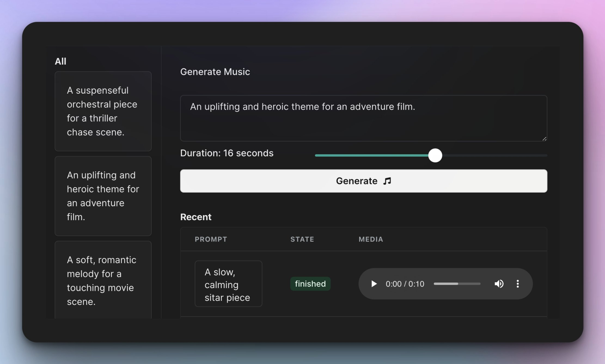Viewport: 605px width, 364px height.
Task: Click the Generate music button
Action: (x=364, y=180)
